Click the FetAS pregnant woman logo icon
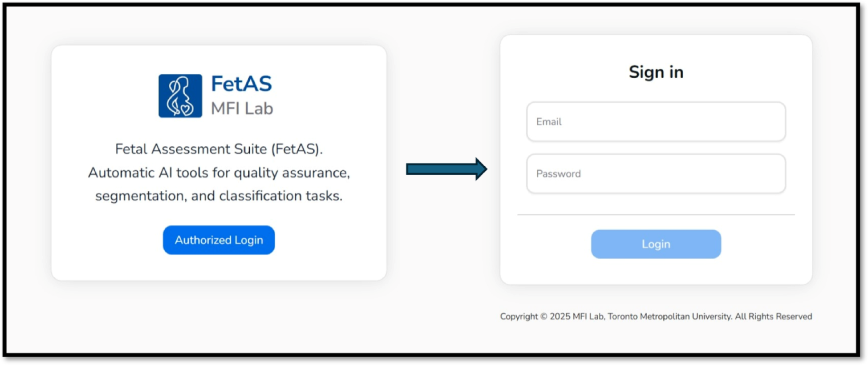Image resolution: width=868 pixels, height=365 pixels. point(180,96)
